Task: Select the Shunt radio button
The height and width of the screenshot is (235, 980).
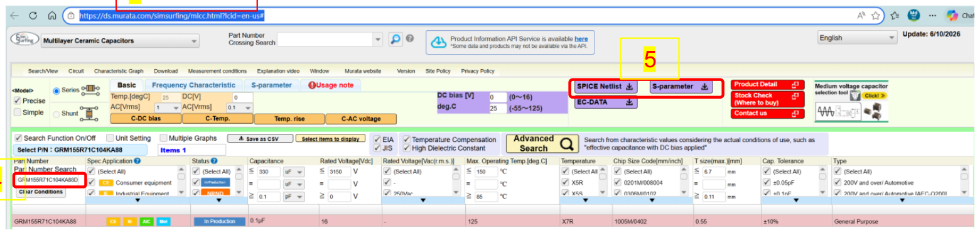Action: click(x=57, y=114)
